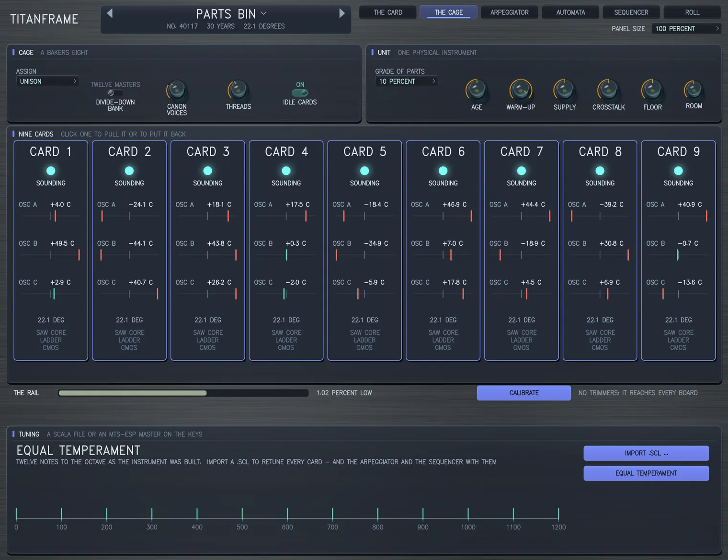The width and height of the screenshot is (728, 560).
Task: Pull Card 8 from the cage
Action: [600, 251]
